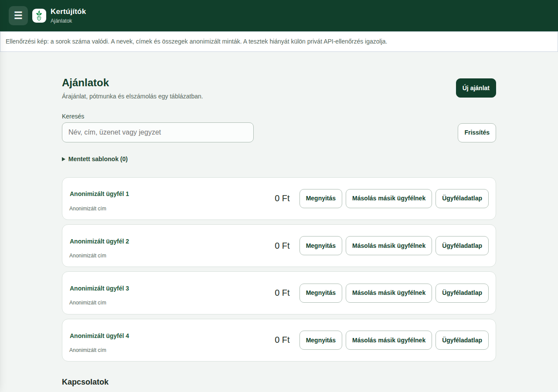Screen dimensions: 558x392
Task: Copy Anonimizált ügyfél 2 offer to another client
Action: (389, 246)
